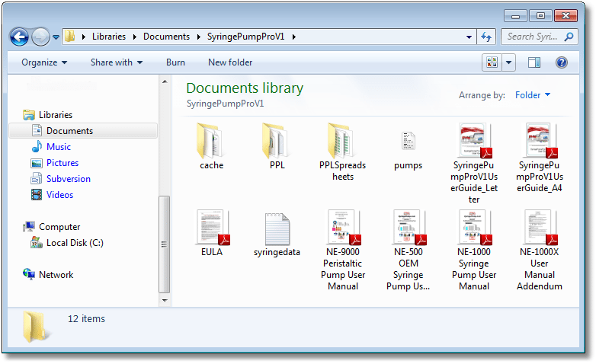Click the navigation pane scrollbar thumb

point(164,244)
